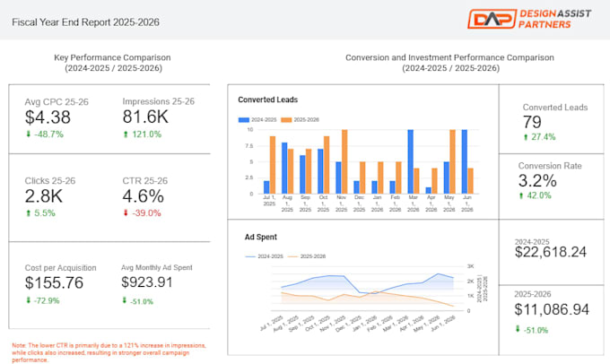Click the green down arrow beside -72.9%
Image resolution: width=610 pixels, height=364 pixels.
click(28, 300)
